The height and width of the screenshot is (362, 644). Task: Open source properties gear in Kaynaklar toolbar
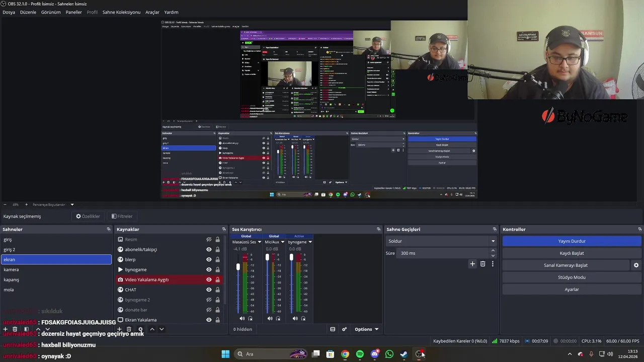(140, 329)
